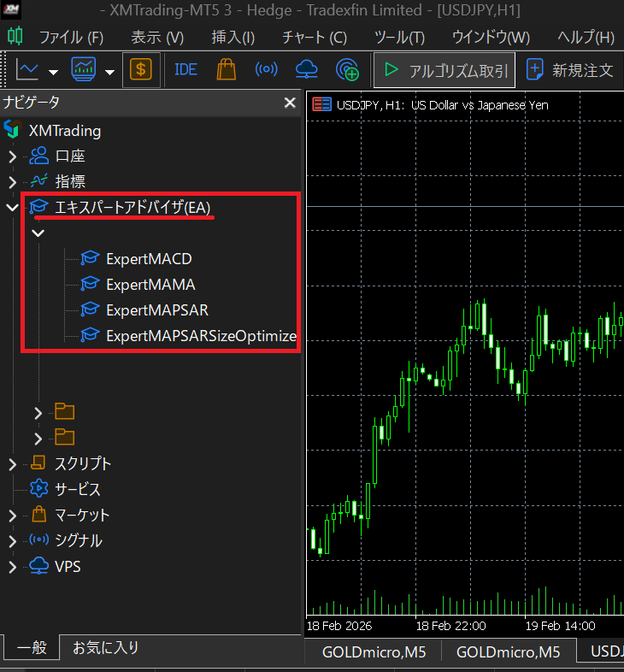Screen dimensions: 624x672
Task: Toggle アルゴリズム取引 algo trading button
Action: (445, 70)
